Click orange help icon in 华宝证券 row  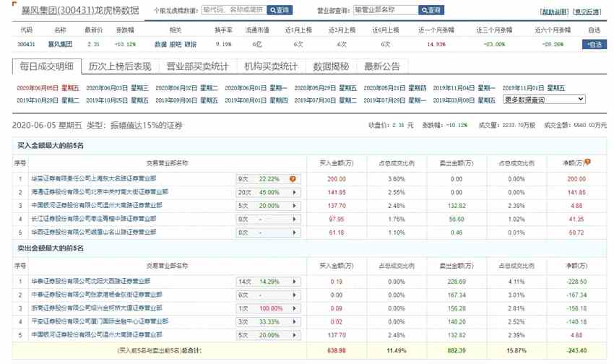(x=293, y=179)
